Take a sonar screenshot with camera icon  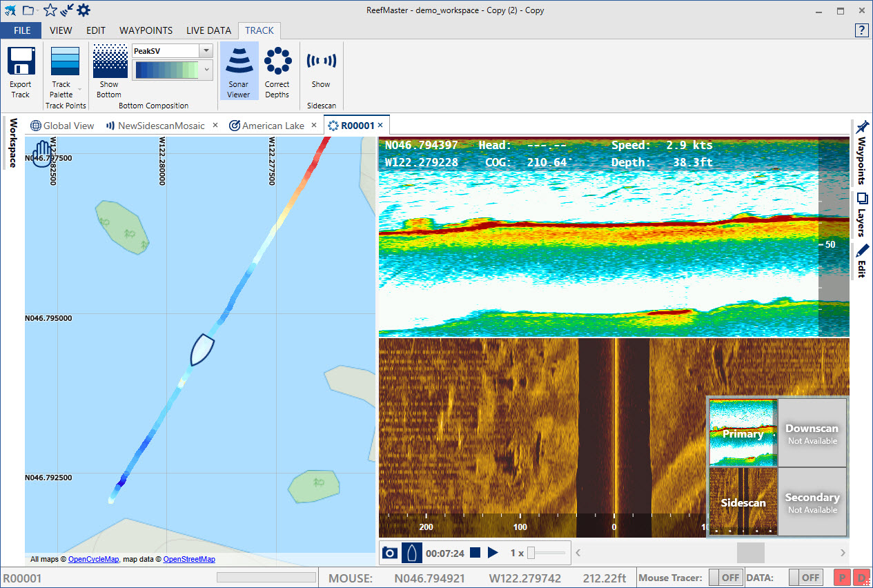[390, 552]
